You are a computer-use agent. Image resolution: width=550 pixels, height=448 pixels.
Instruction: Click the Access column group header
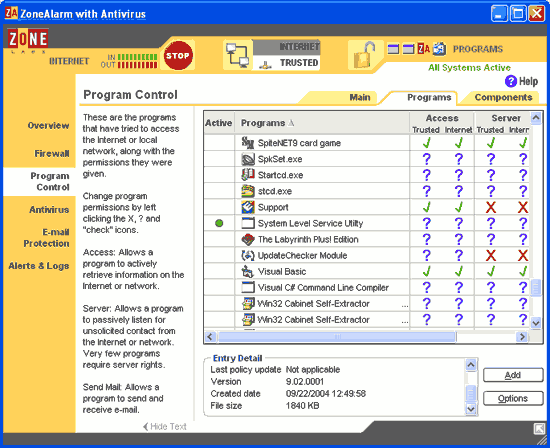point(442,118)
